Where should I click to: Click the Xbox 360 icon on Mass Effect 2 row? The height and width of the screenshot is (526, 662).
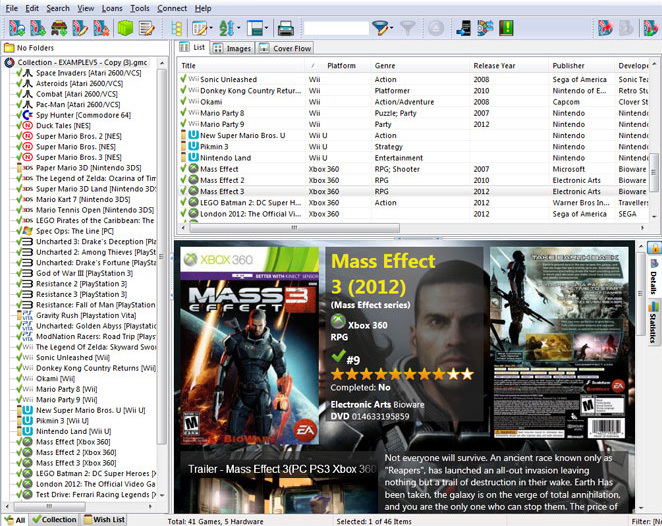coord(193,180)
